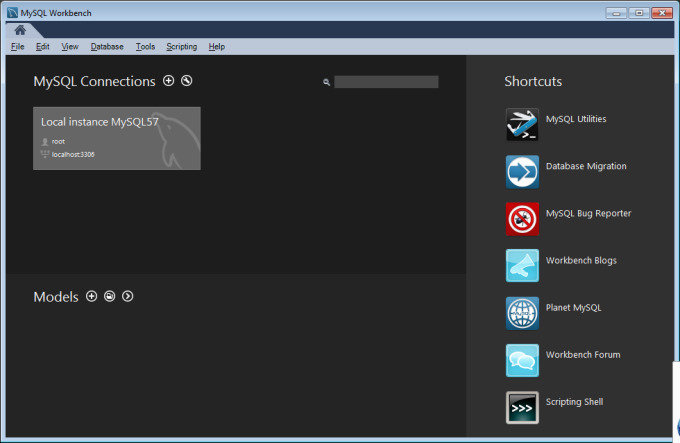680x443 pixels.
Task: Click the MySQL Workbench title bar icon
Action: click(13, 13)
